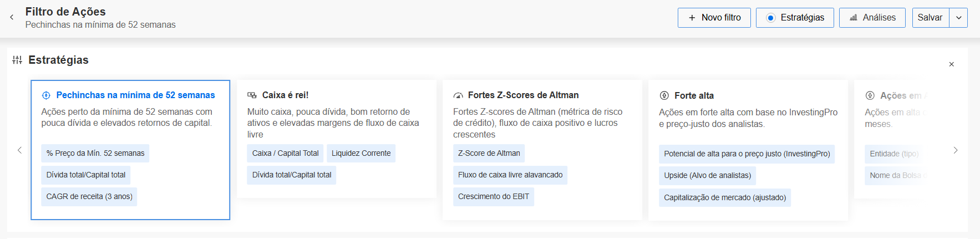Click the Upside (Alvo de analistas) tag
Screen dimensions: 980x239
[x=707, y=175]
